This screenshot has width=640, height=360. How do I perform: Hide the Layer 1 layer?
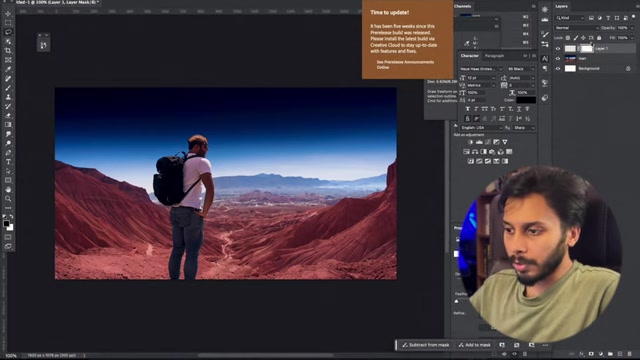coord(558,49)
